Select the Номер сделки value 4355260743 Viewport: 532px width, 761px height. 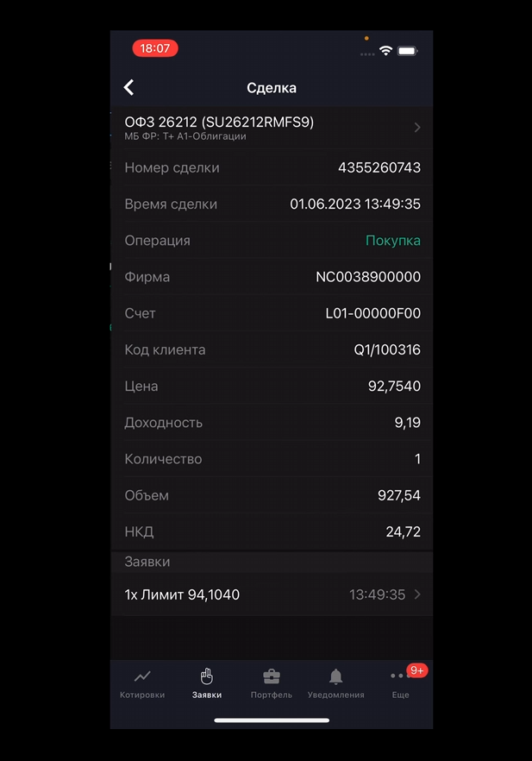pos(379,167)
